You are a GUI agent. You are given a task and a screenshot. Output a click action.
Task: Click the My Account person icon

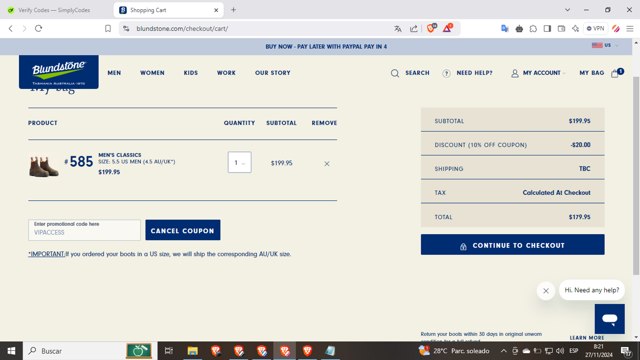515,73
